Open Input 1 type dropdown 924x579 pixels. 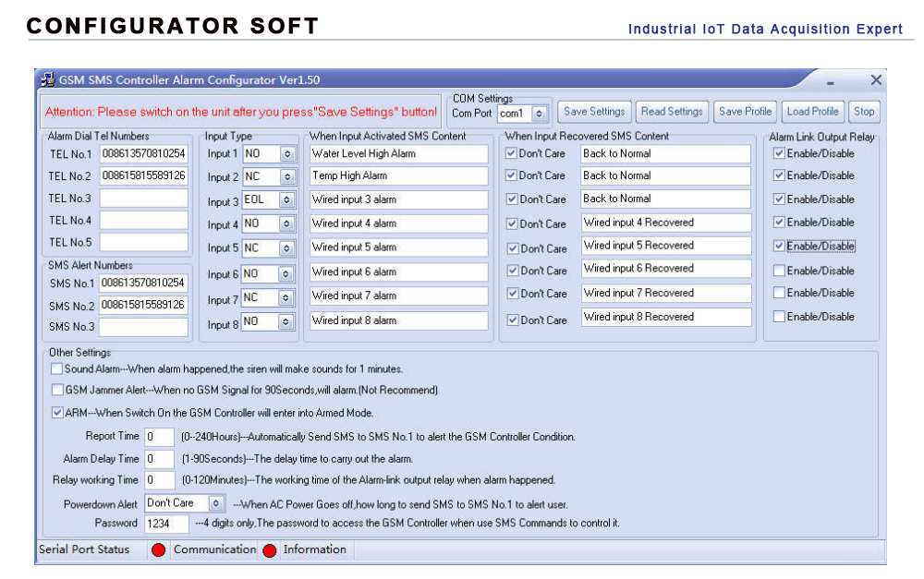pos(287,153)
